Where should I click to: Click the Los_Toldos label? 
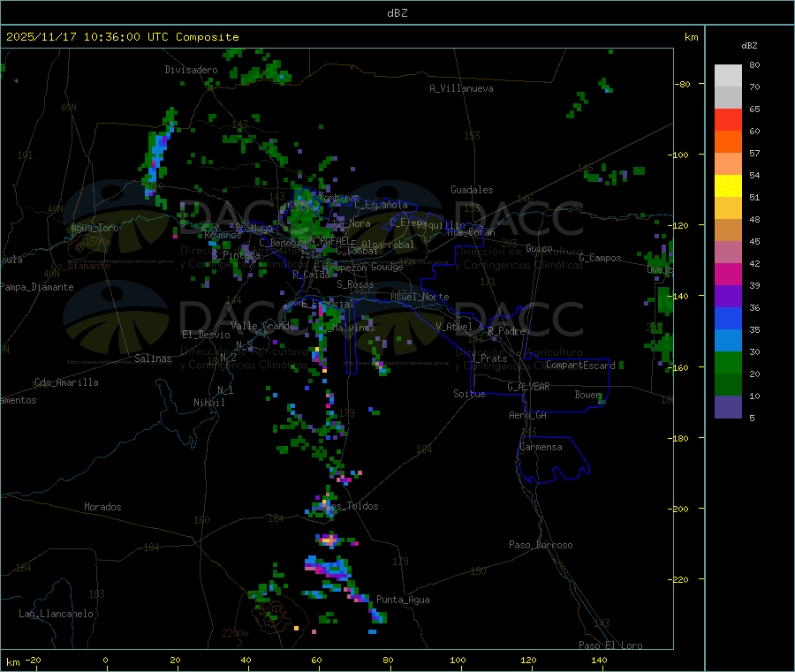[x=352, y=506]
